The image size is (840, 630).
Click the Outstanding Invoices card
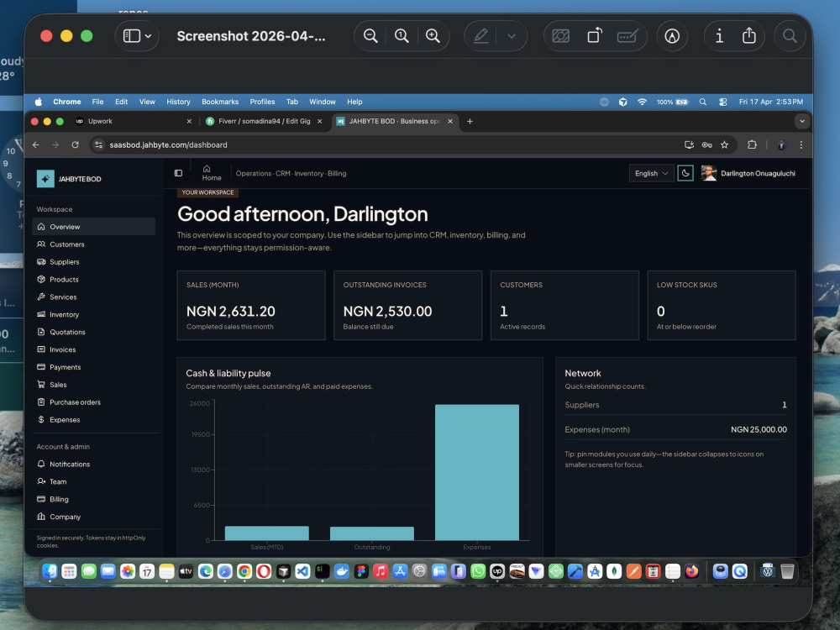point(407,306)
